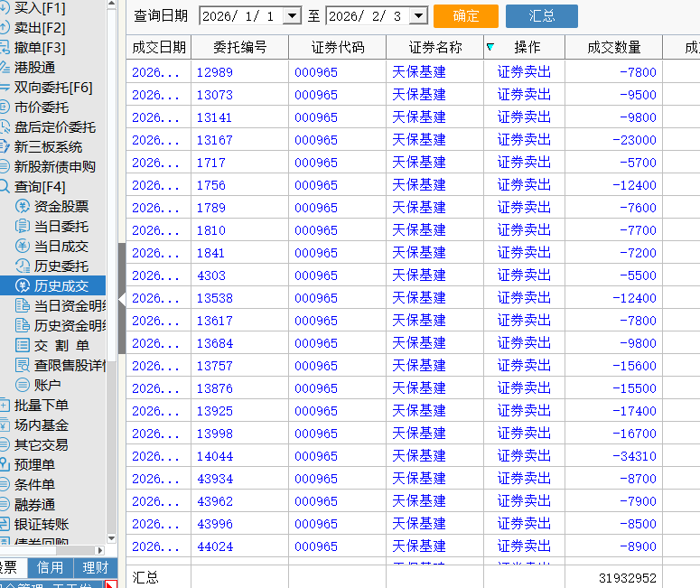Click the 历史资金明细 document icon
Image resolution: width=700 pixels, height=588 pixels.
click(x=23, y=325)
